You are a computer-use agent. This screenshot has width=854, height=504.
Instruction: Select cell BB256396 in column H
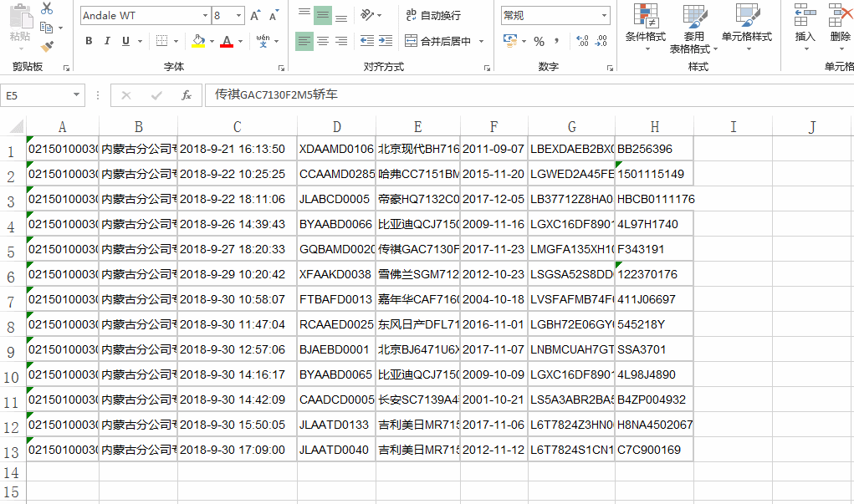click(654, 149)
